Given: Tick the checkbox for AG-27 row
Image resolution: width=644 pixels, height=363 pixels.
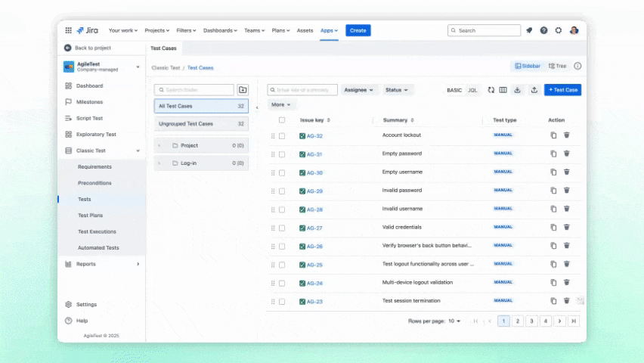Looking at the screenshot, I should pyautogui.click(x=282, y=228).
